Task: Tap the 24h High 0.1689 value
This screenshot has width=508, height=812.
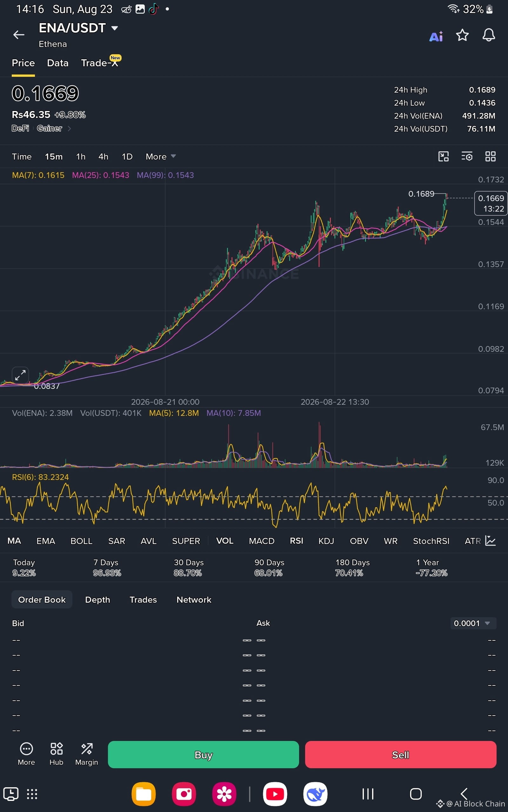Action: (482, 89)
